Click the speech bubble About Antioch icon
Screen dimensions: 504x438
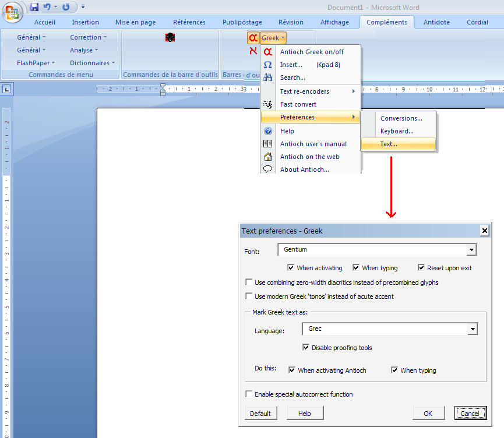268,169
